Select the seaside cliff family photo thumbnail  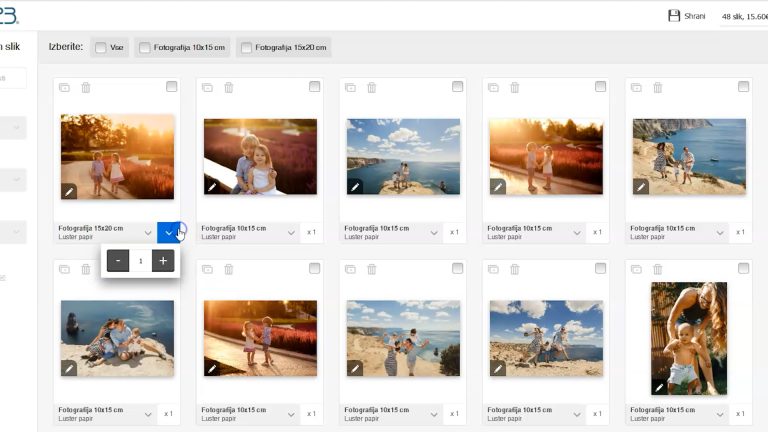(x=403, y=156)
